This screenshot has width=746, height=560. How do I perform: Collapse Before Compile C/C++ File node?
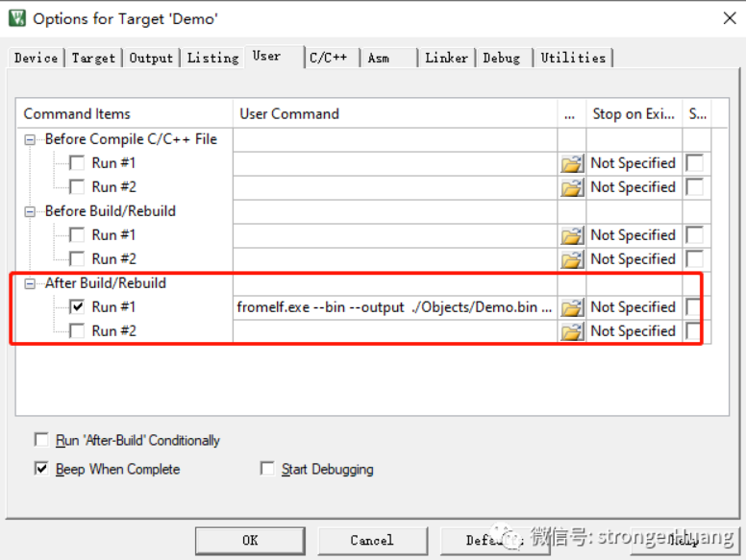tap(30, 139)
